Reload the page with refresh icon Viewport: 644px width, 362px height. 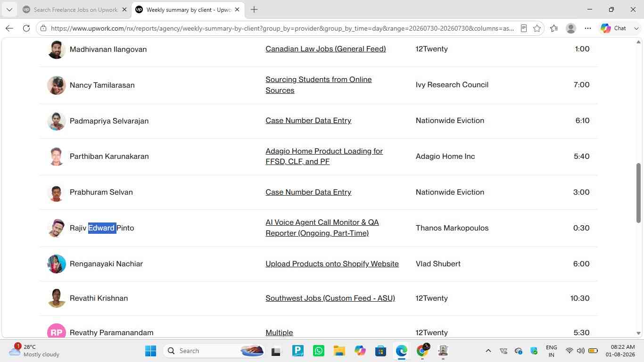(x=26, y=28)
